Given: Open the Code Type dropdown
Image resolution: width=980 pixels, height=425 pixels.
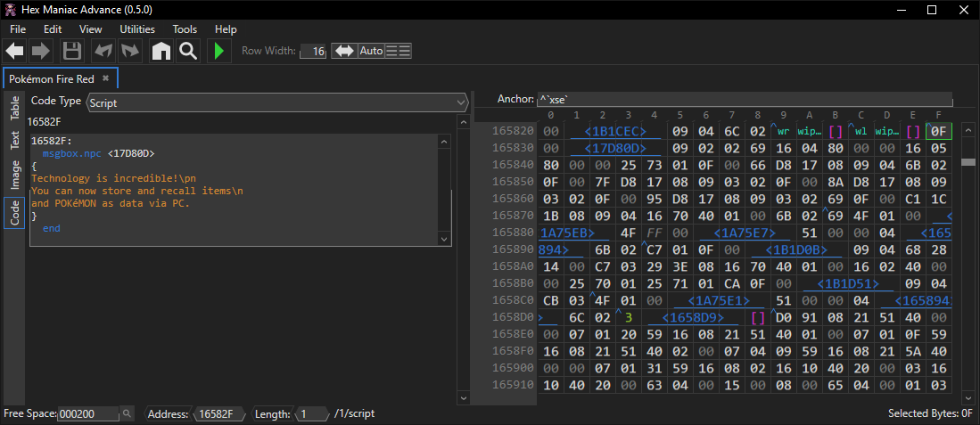Looking at the screenshot, I should tap(276, 102).
